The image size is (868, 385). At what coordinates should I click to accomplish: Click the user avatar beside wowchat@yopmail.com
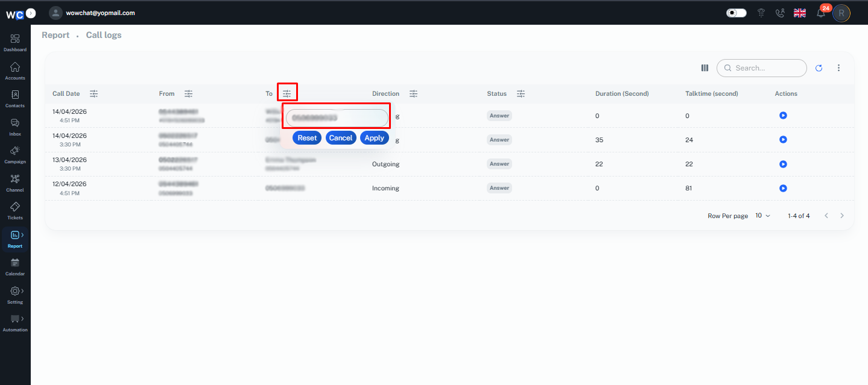pos(55,12)
